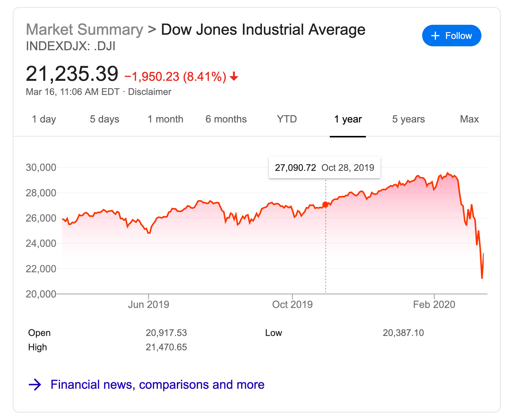The width and height of the screenshot is (509, 420).
Task: Switch to the YTD view
Action: 287,119
